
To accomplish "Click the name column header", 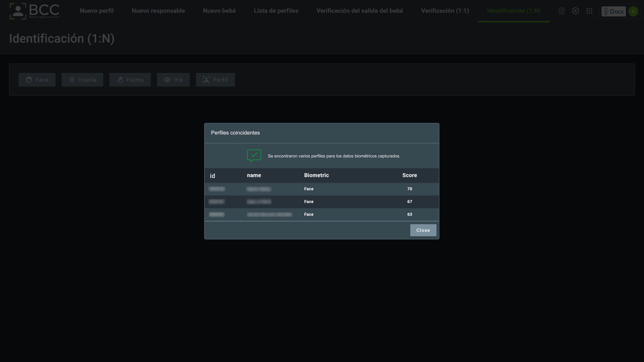I will click(x=254, y=175).
